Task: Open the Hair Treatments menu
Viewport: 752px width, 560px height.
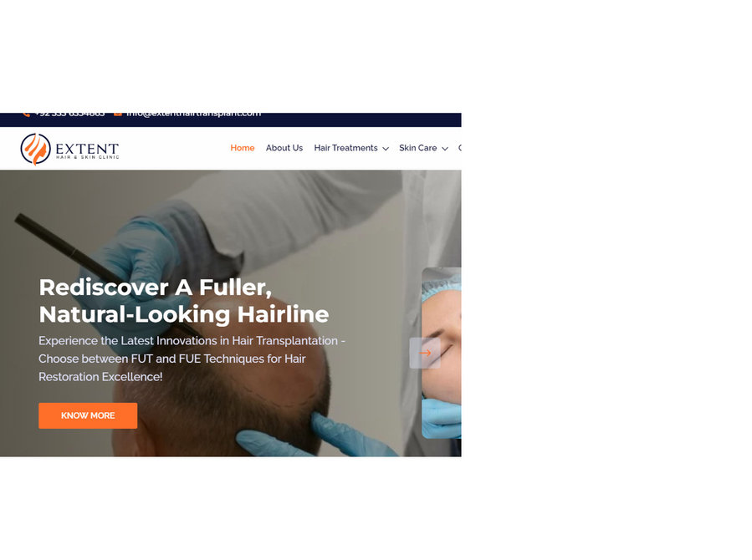Action: [345, 148]
